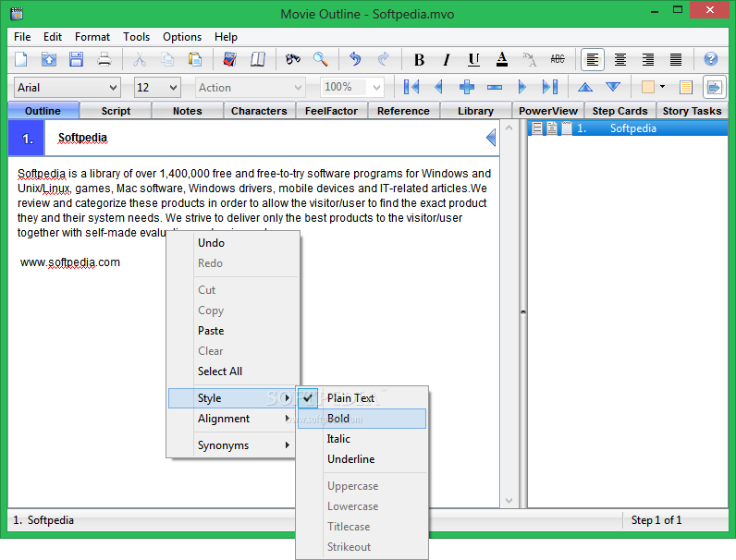This screenshot has height=560, width=736.
Task: Expand the Alignment submenu
Action: pos(233,419)
